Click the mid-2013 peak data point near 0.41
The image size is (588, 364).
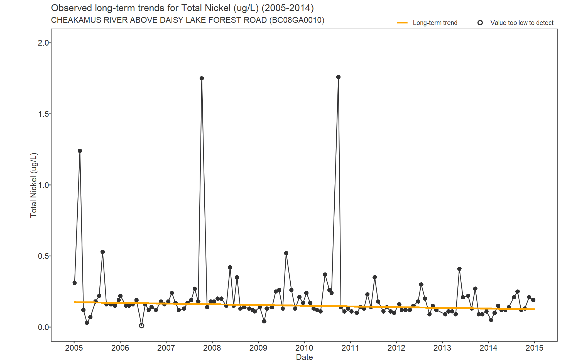click(x=459, y=269)
